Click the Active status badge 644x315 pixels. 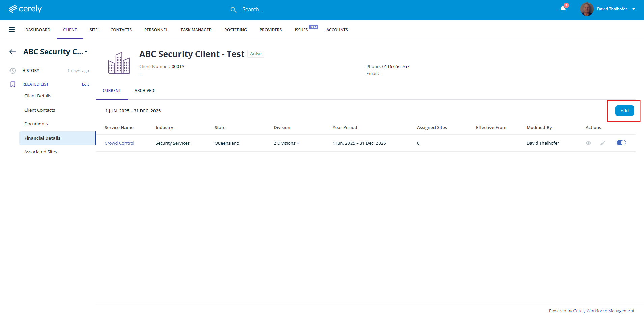(x=256, y=54)
